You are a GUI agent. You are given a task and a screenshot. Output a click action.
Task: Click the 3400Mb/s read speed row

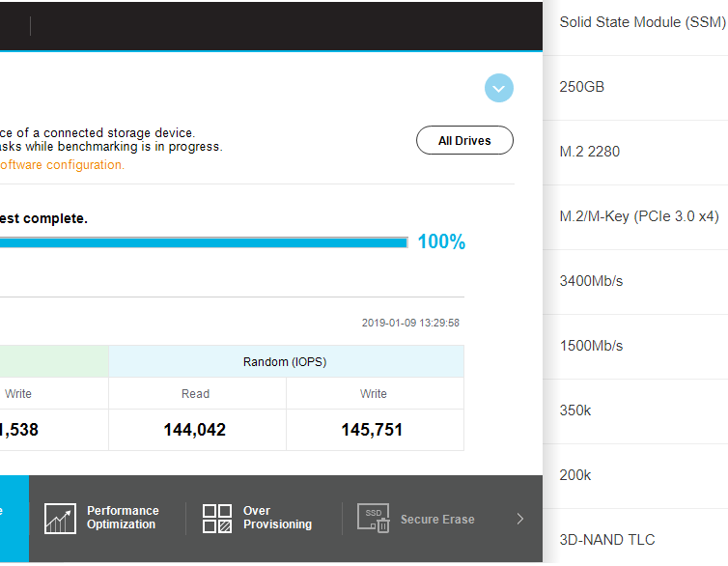[x=635, y=282]
